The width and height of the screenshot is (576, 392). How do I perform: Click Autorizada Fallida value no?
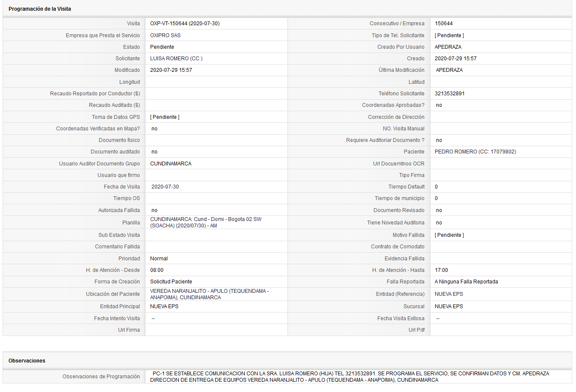(154, 210)
